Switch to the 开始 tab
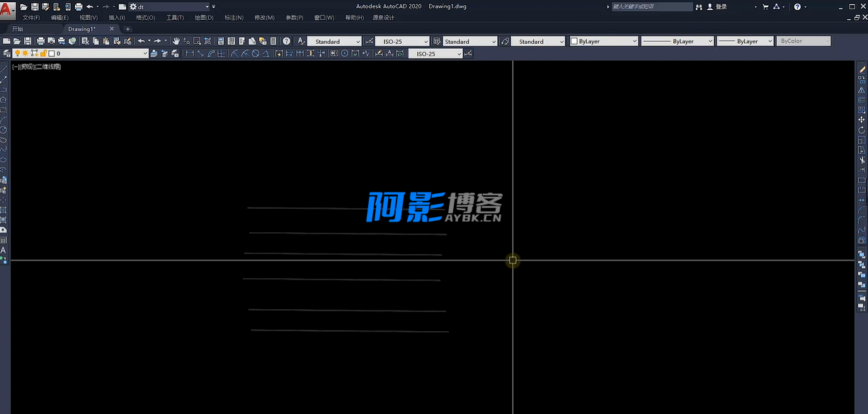Viewport: 868px width, 414px height. pyautogui.click(x=18, y=29)
